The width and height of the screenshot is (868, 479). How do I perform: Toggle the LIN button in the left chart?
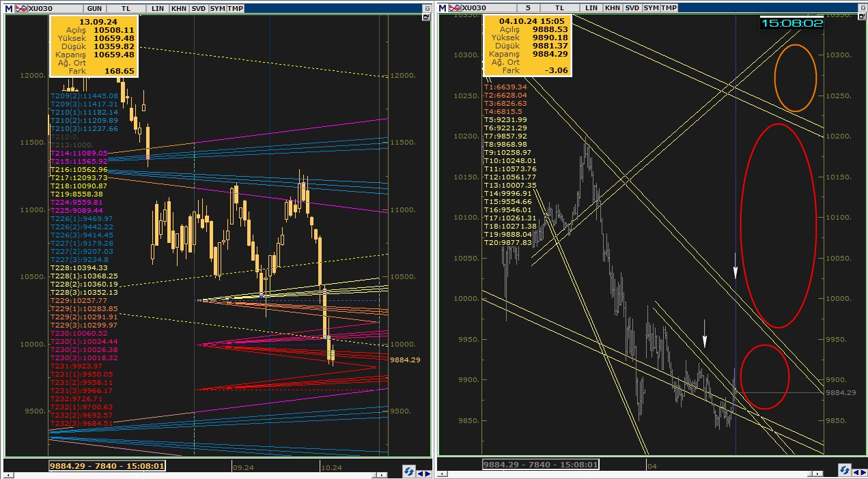[158, 8]
